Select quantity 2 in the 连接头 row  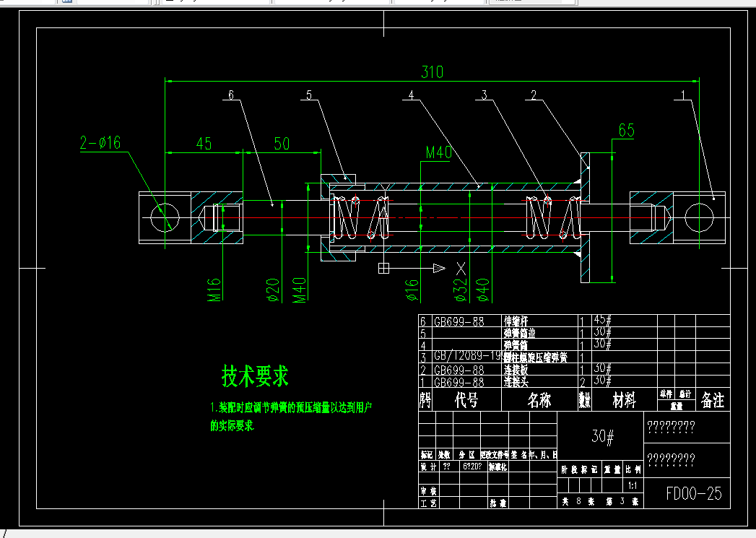(583, 383)
